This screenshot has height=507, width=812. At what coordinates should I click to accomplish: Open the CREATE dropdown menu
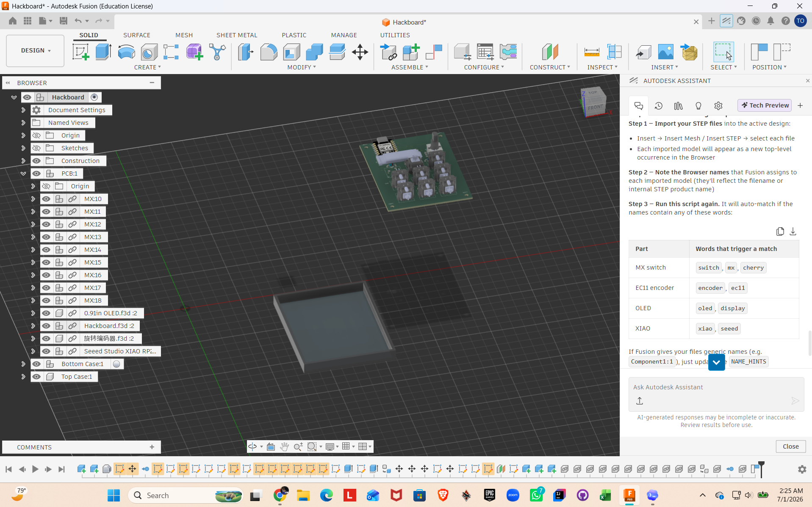point(147,67)
